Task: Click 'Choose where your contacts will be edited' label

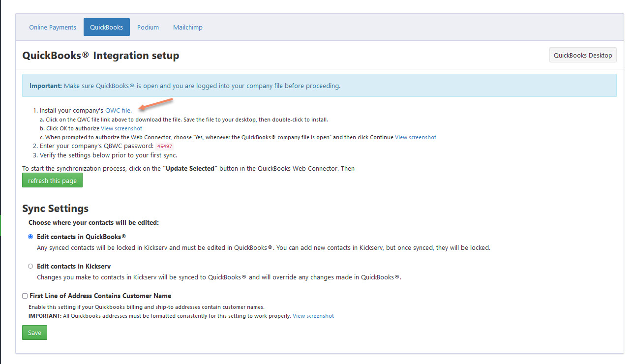Action: (93, 222)
